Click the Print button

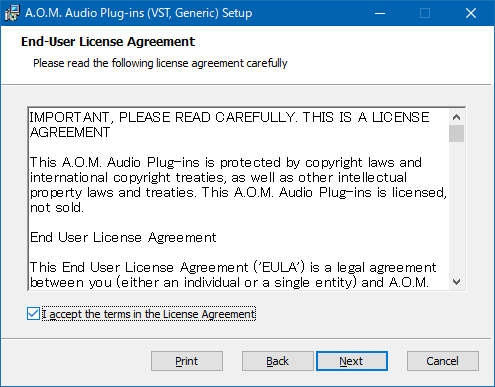tap(187, 361)
